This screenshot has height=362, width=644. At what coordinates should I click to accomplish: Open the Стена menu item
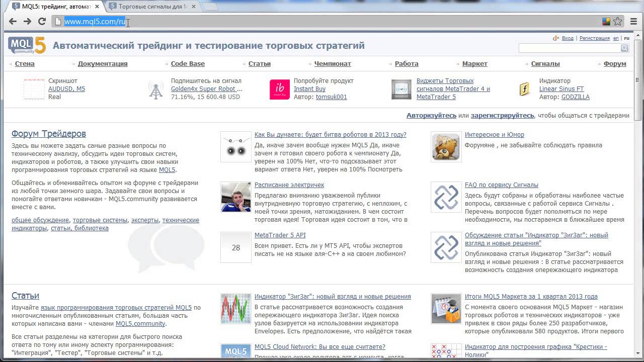pyautogui.click(x=25, y=64)
